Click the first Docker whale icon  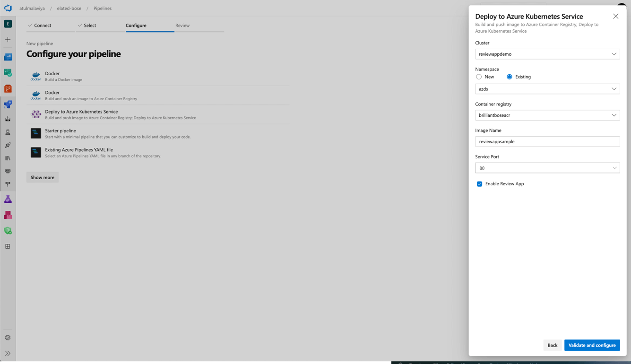tap(36, 76)
